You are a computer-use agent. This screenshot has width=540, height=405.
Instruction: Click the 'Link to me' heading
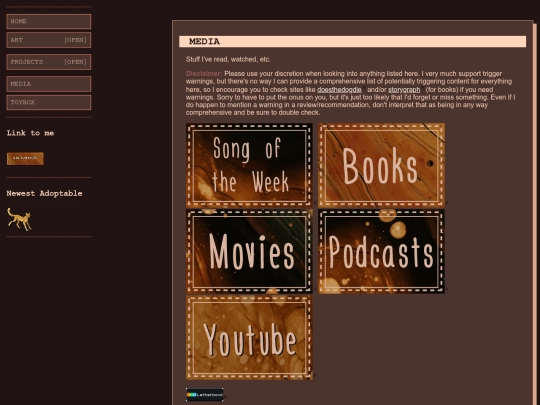[30, 133]
